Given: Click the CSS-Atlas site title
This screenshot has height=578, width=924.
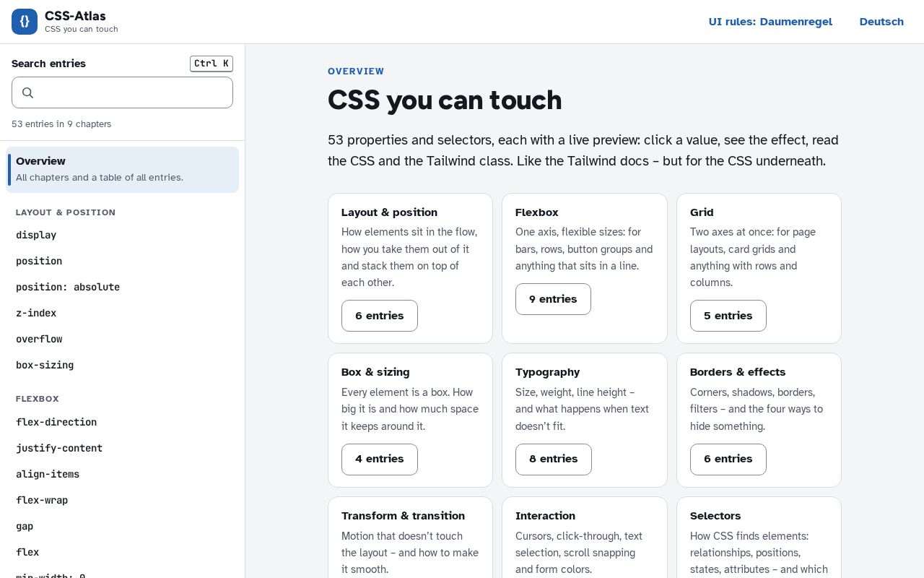Looking at the screenshot, I should point(75,16).
